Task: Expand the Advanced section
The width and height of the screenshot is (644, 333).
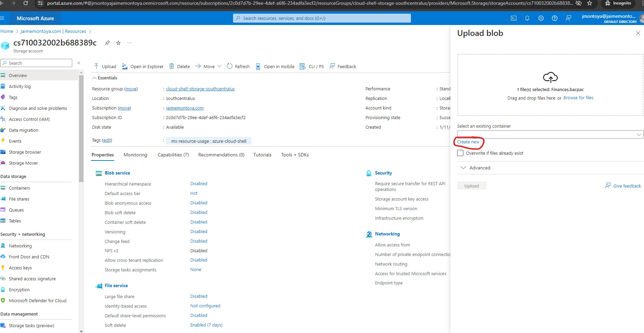Action: pos(476,168)
